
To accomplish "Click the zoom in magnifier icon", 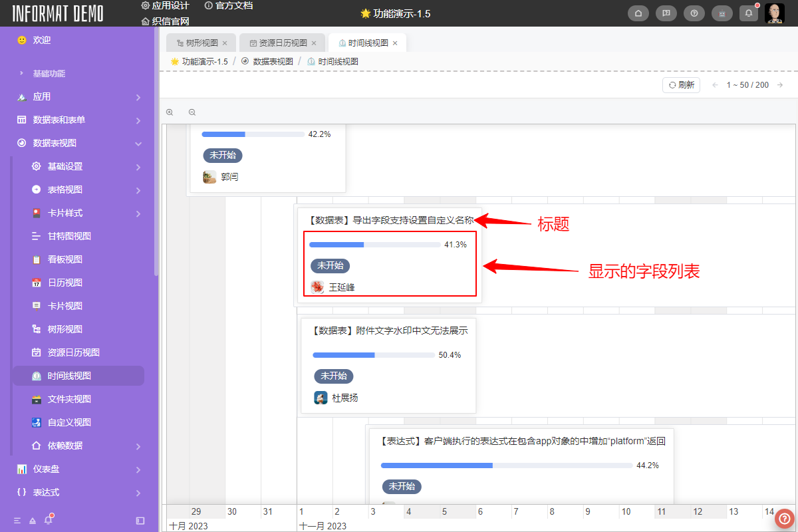I will pyautogui.click(x=170, y=112).
